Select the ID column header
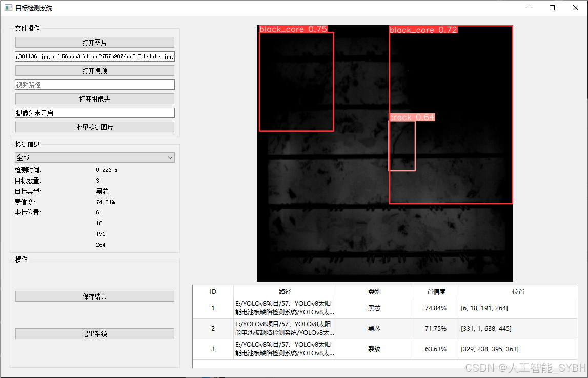 click(x=213, y=292)
